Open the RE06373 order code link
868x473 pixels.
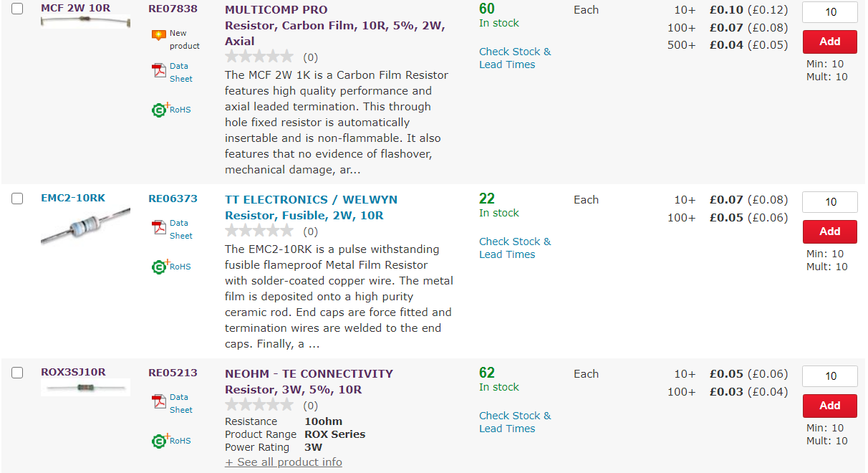(x=173, y=199)
